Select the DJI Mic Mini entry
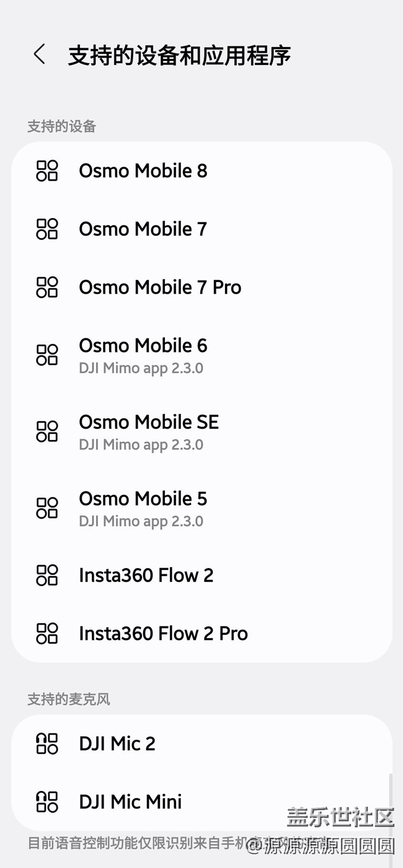Viewport: 403px width, 868px height. click(130, 802)
